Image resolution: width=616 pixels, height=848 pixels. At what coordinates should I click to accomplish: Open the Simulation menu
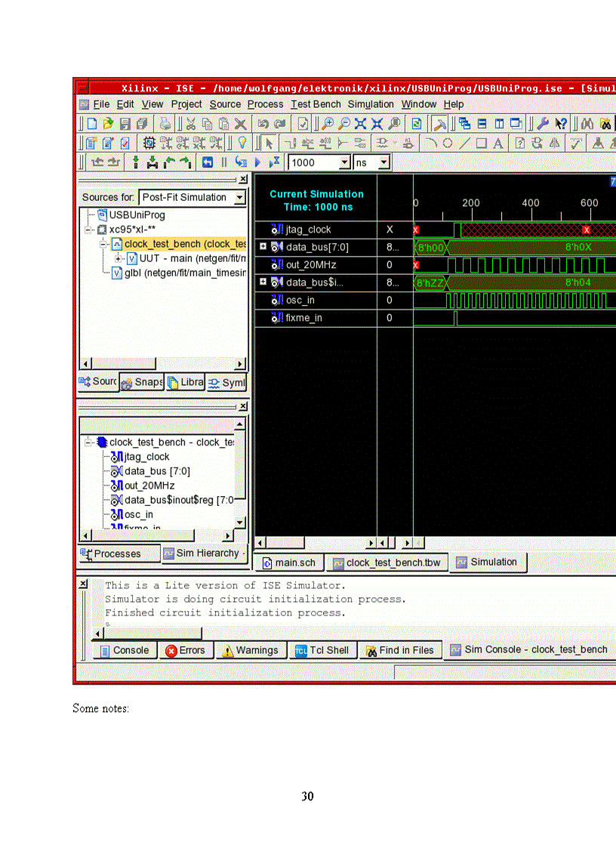point(370,104)
